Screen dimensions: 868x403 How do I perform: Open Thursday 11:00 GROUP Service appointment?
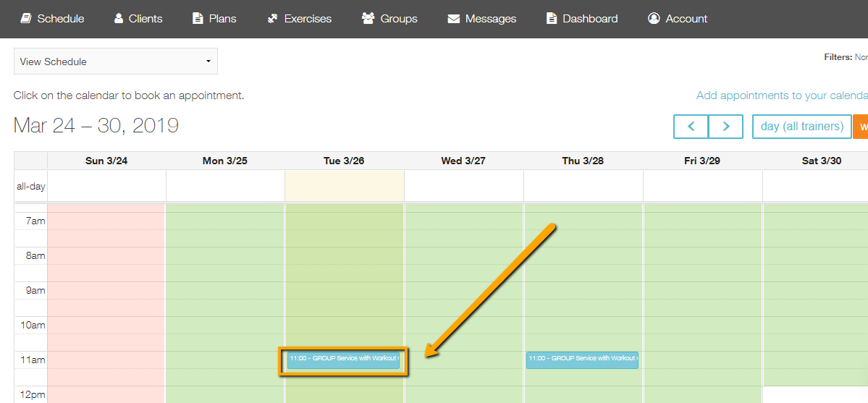pos(582,360)
